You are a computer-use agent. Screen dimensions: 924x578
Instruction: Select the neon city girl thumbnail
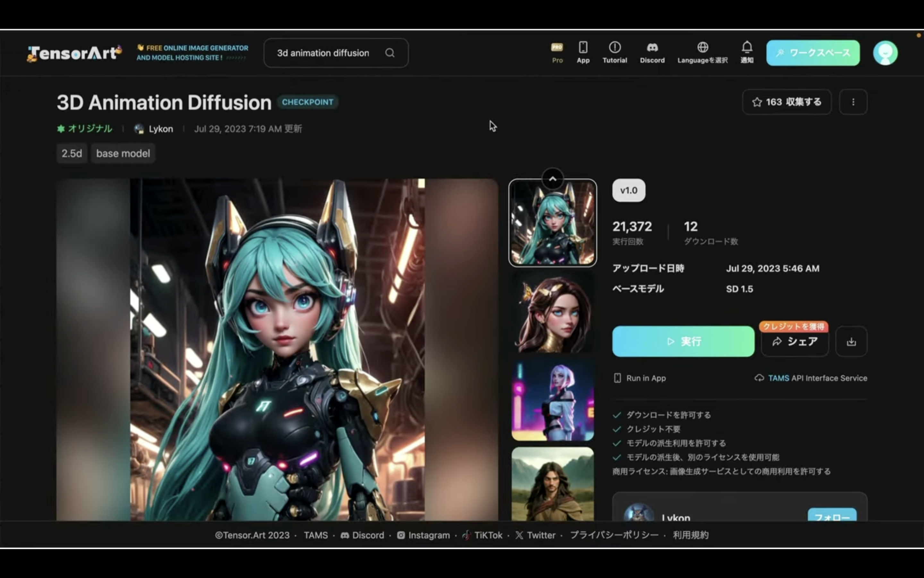point(552,400)
